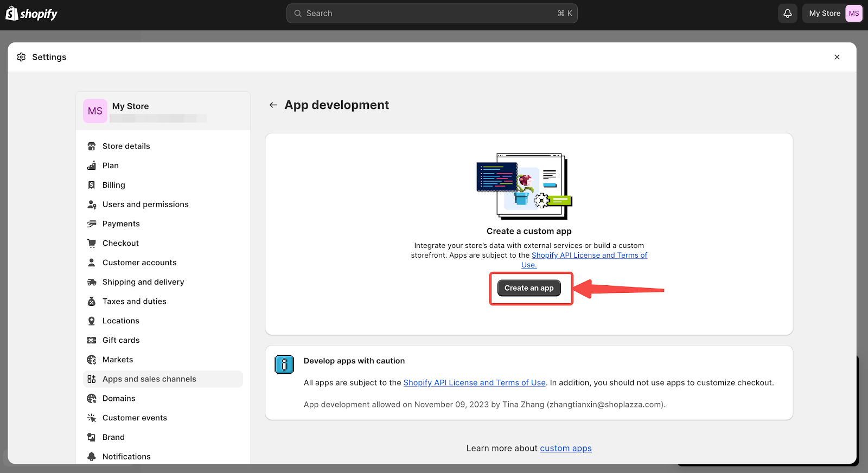Click the Taxes and duties icon

tap(92, 302)
